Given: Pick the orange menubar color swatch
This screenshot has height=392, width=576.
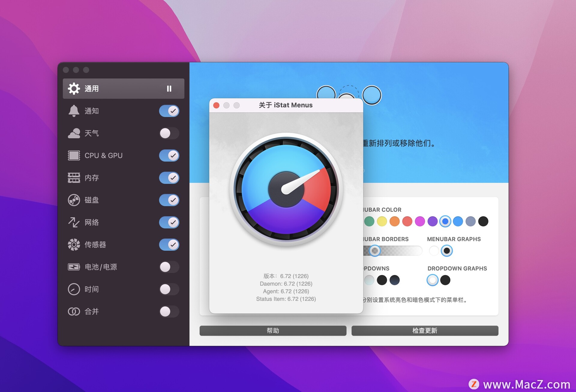Looking at the screenshot, I should (x=394, y=221).
